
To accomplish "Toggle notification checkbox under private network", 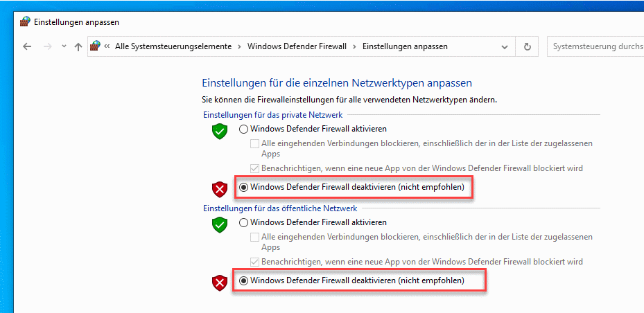I will (254, 168).
